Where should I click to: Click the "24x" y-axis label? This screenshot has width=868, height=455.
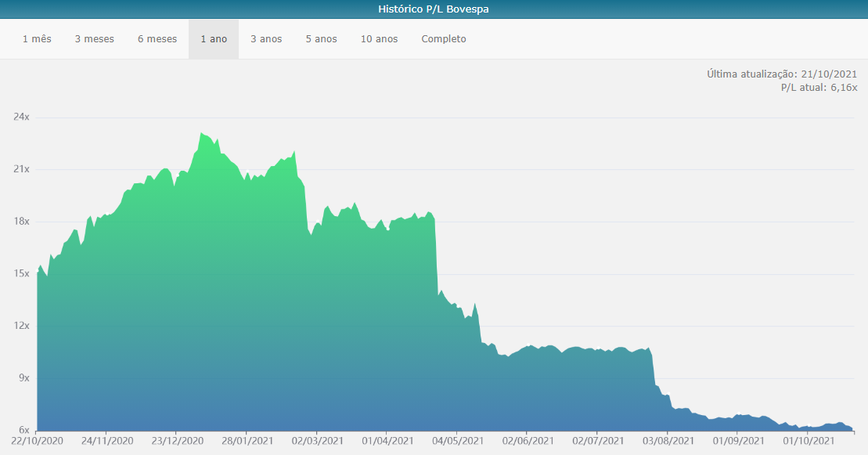(x=22, y=117)
